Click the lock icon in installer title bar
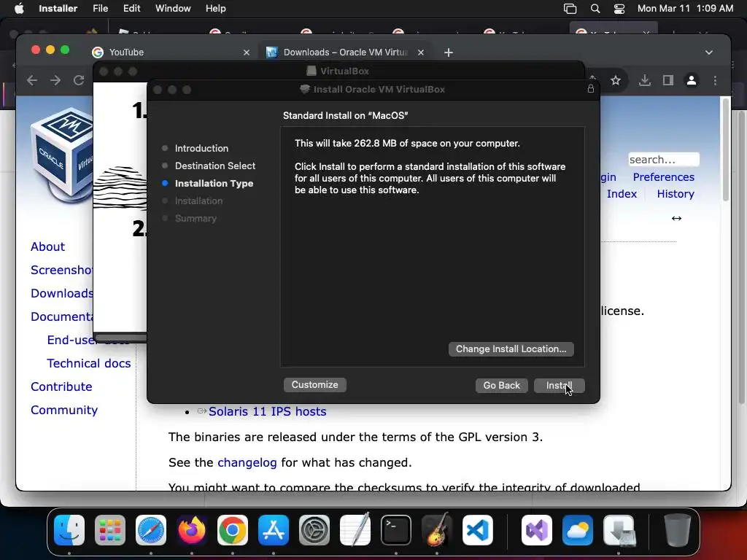Image resolution: width=747 pixels, height=560 pixels. coord(590,89)
